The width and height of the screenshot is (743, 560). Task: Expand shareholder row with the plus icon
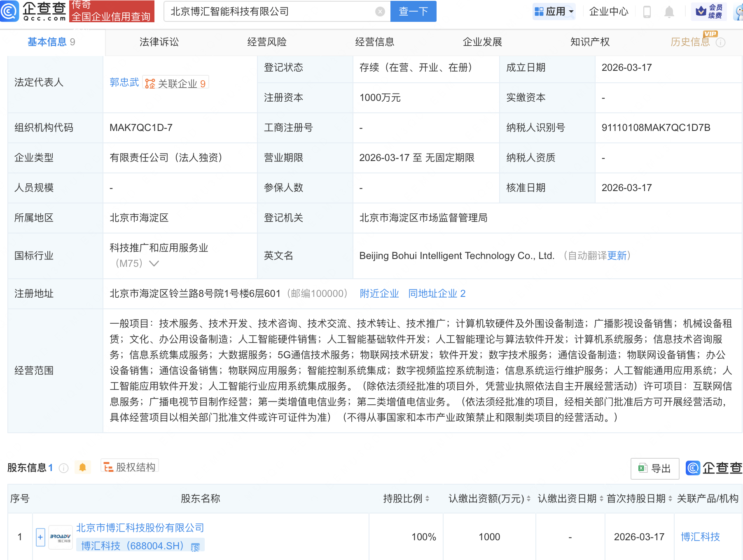click(40, 537)
